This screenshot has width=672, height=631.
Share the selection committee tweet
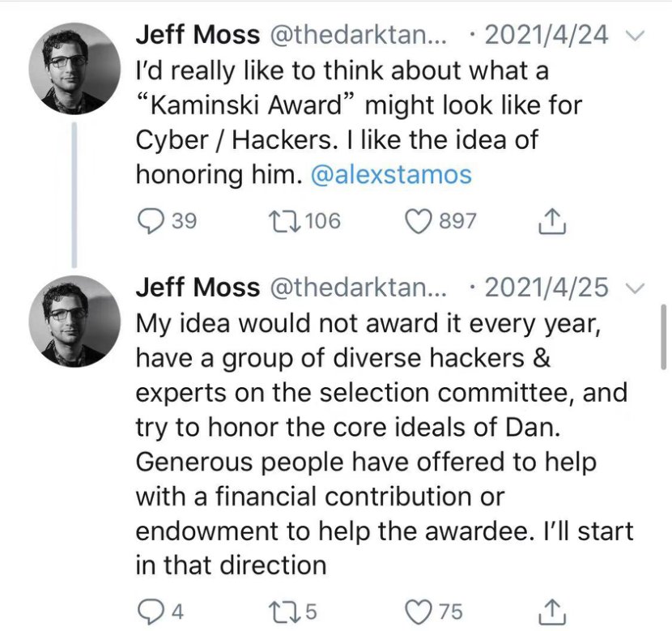tap(551, 611)
